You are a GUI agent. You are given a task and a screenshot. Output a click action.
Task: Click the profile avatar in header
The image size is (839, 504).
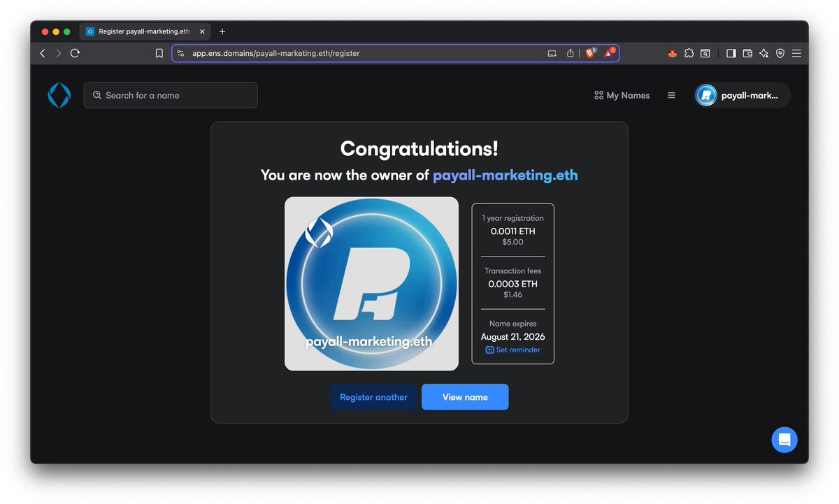(706, 95)
